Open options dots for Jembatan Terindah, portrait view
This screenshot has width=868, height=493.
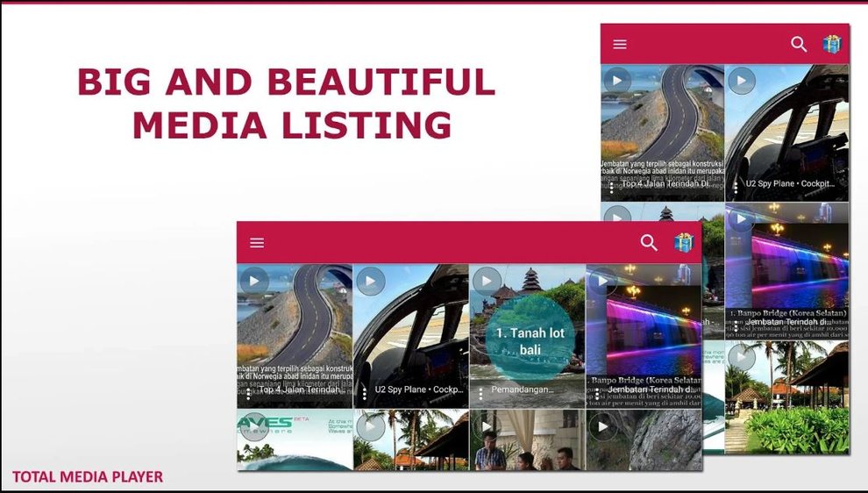point(736,325)
